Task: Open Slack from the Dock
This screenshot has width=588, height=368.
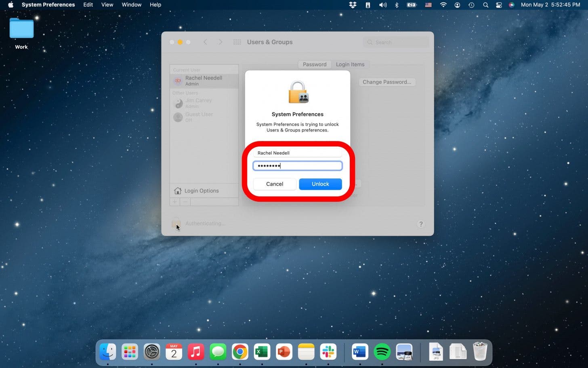Action: 328,352
